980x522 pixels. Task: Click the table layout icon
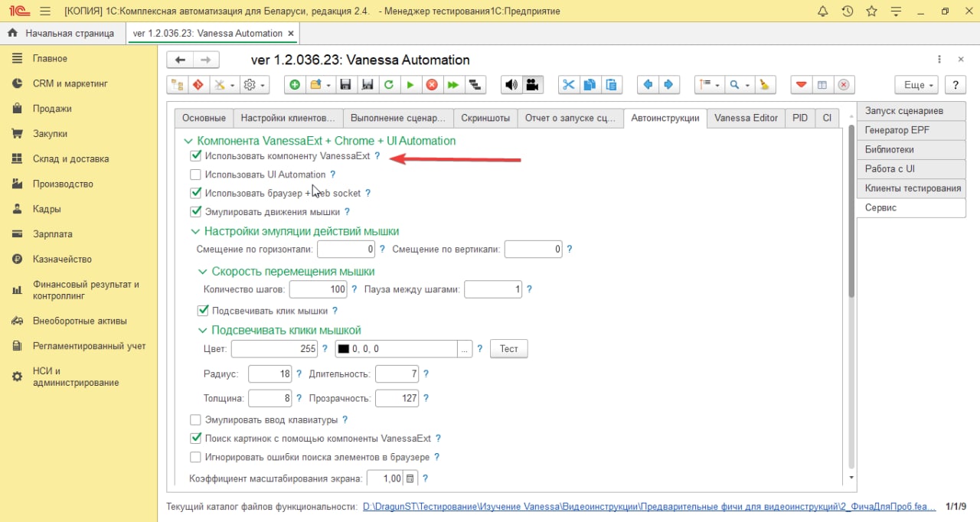click(x=822, y=85)
